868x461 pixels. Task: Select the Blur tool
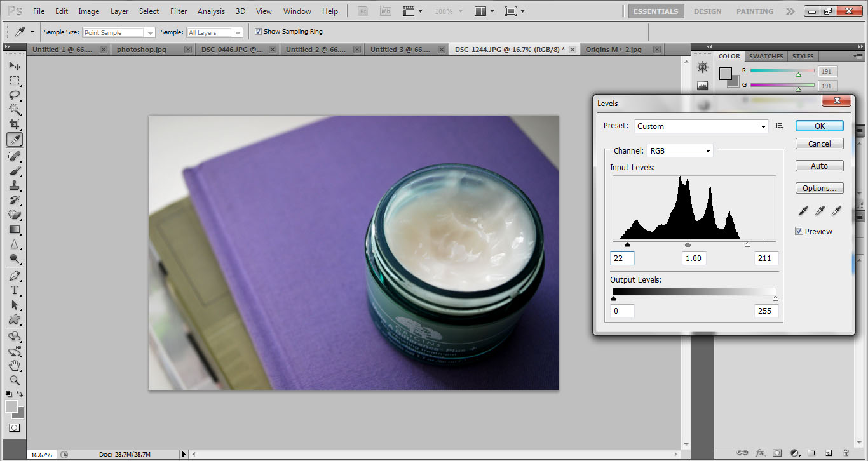tap(14, 244)
